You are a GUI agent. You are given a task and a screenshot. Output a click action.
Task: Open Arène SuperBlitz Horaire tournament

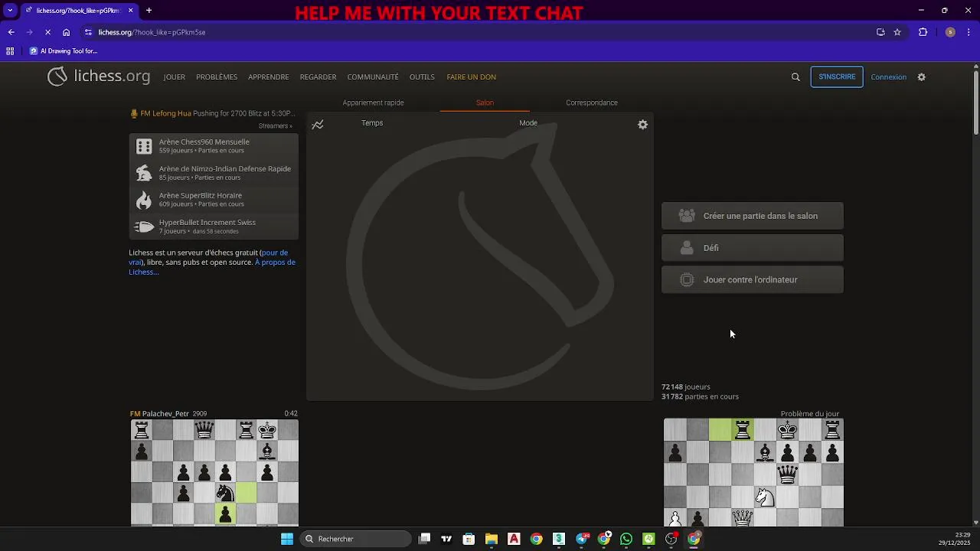tap(214, 200)
